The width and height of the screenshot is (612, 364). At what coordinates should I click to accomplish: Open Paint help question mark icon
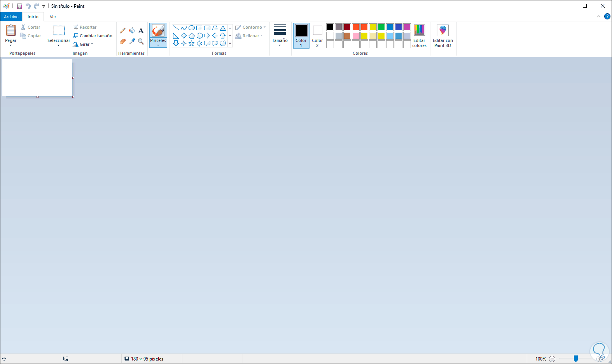607,16
